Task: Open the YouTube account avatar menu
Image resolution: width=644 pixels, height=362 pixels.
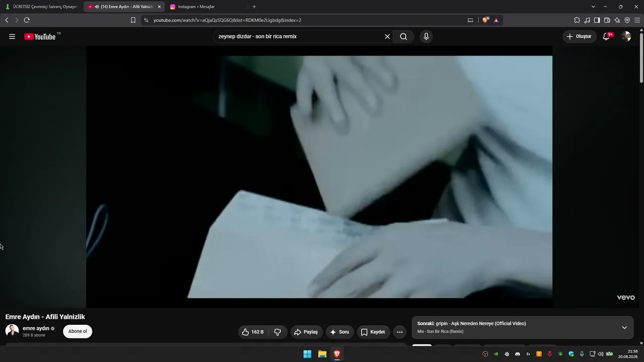Action: (x=626, y=36)
